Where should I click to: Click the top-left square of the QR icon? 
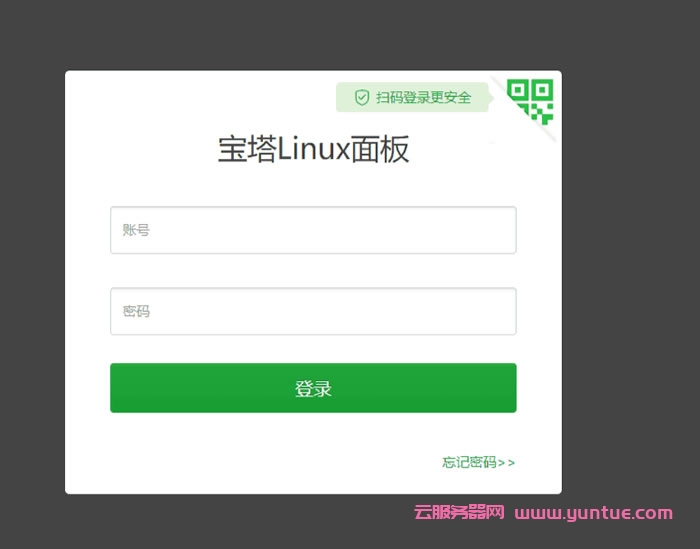pos(518,90)
